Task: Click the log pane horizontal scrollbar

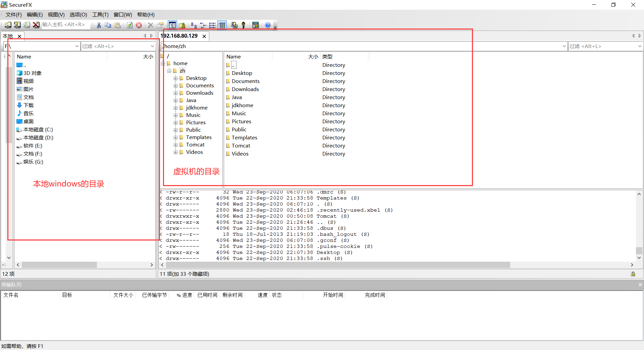Action: (x=337, y=265)
